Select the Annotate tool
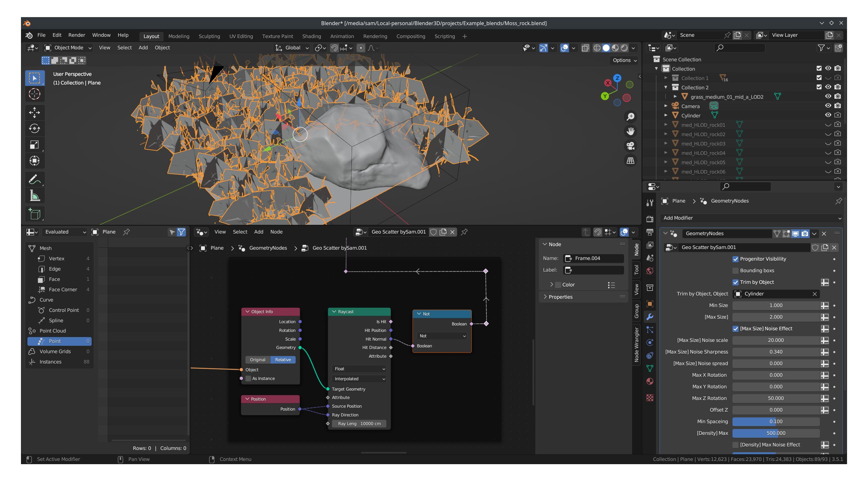 pyautogui.click(x=35, y=179)
